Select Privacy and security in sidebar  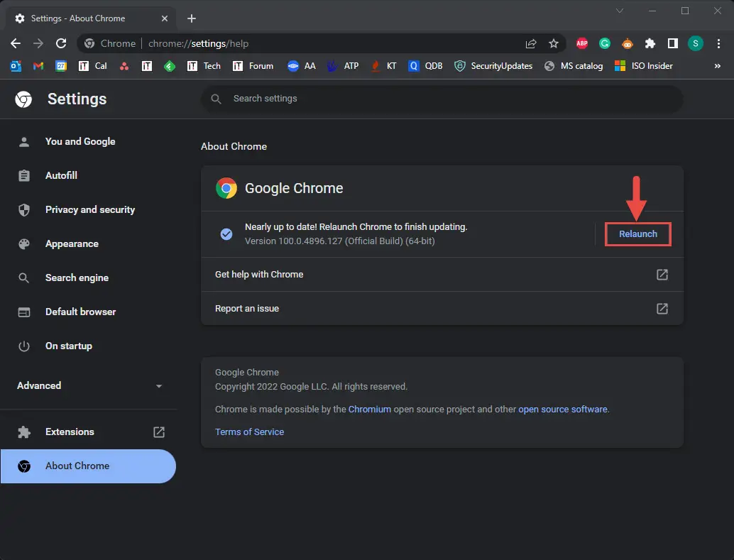88,210
